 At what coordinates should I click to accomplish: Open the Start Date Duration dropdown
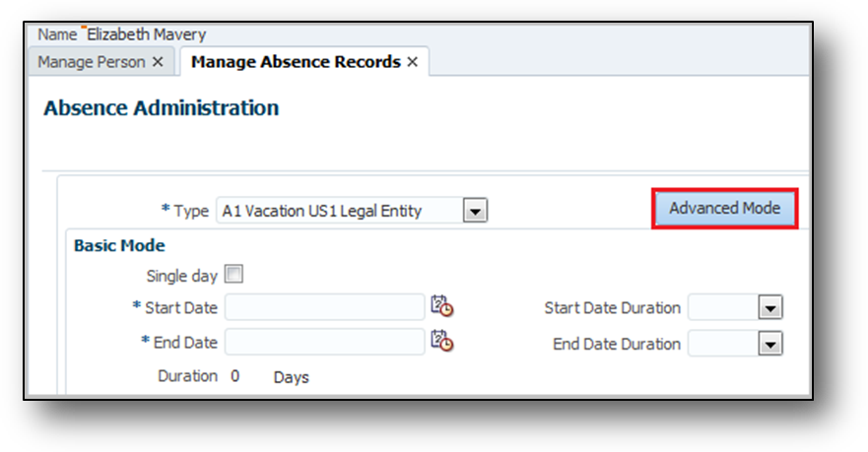click(769, 308)
